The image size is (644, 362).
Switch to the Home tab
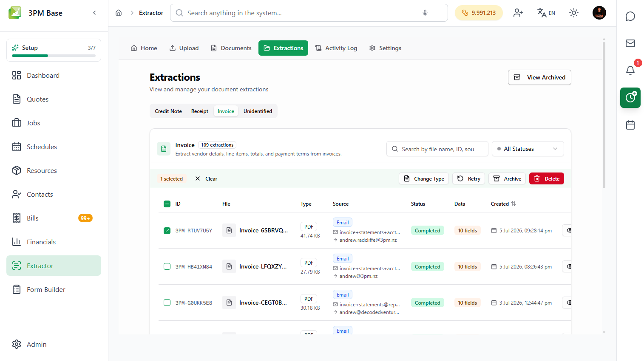pos(144,48)
